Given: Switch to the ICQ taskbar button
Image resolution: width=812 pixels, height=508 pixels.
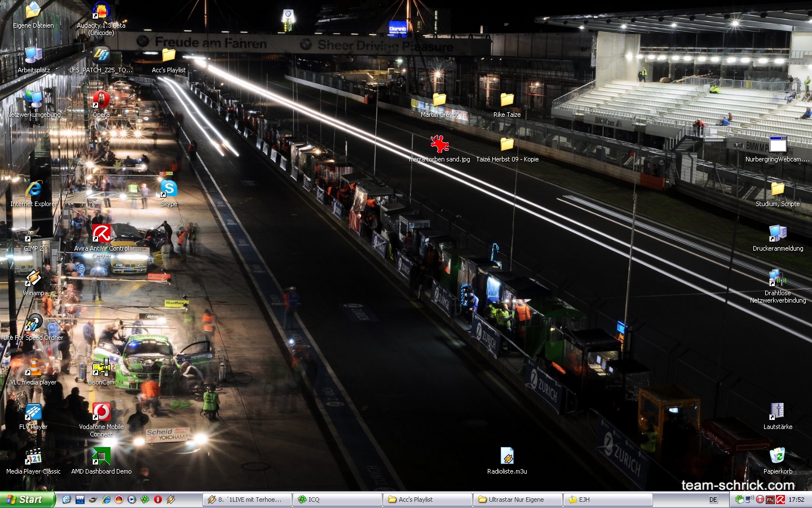Looking at the screenshot, I should (x=338, y=500).
